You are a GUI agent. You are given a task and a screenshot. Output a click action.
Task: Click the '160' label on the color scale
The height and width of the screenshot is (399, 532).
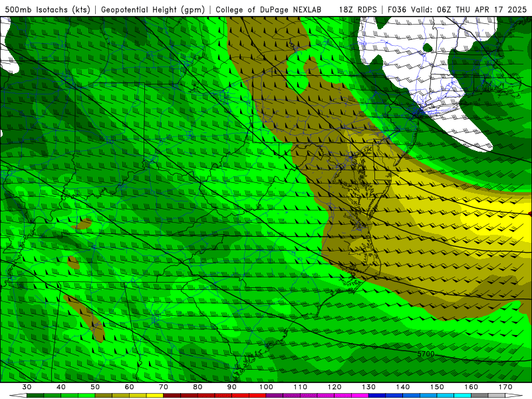tap(471, 387)
